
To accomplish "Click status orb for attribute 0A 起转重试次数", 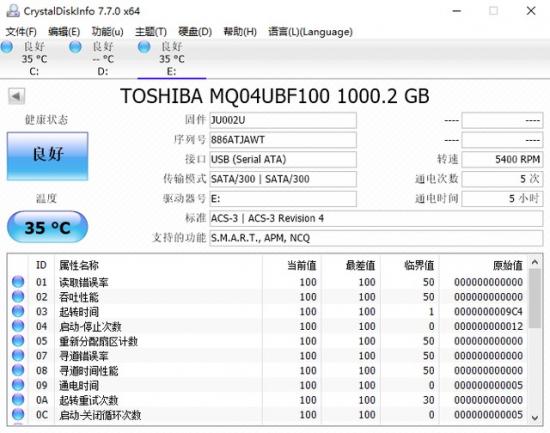I will [18, 400].
